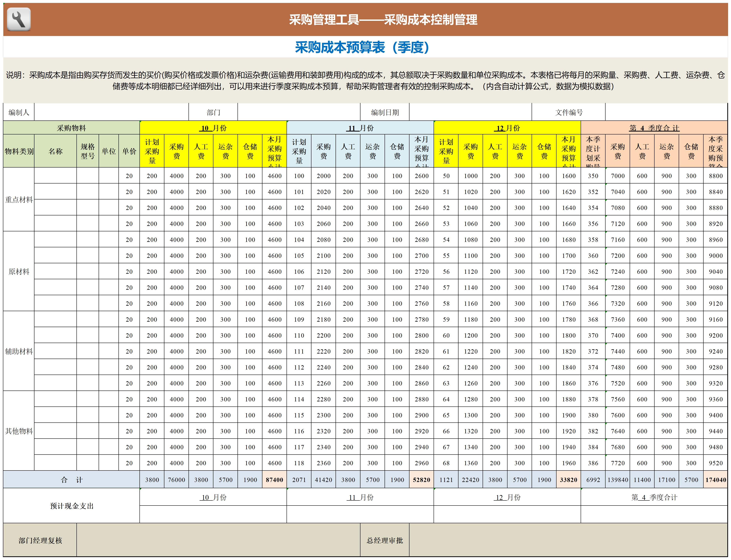Select the 原材料 category cell
The image size is (731, 560).
[19, 271]
